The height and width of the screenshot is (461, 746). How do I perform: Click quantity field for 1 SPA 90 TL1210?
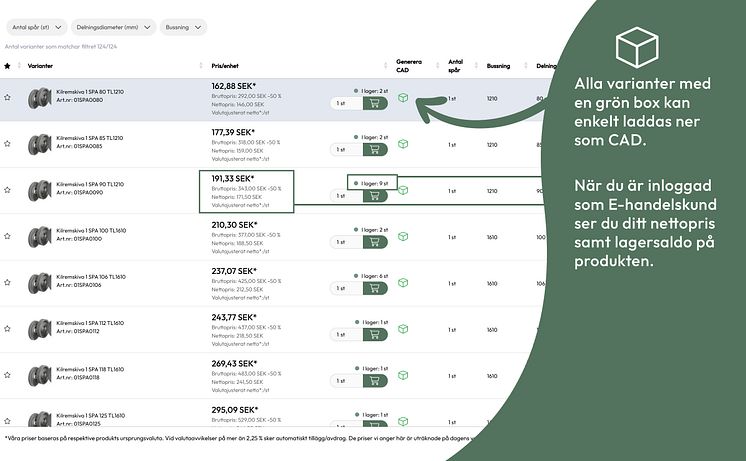pyautogui.click(x=344, y=195)
